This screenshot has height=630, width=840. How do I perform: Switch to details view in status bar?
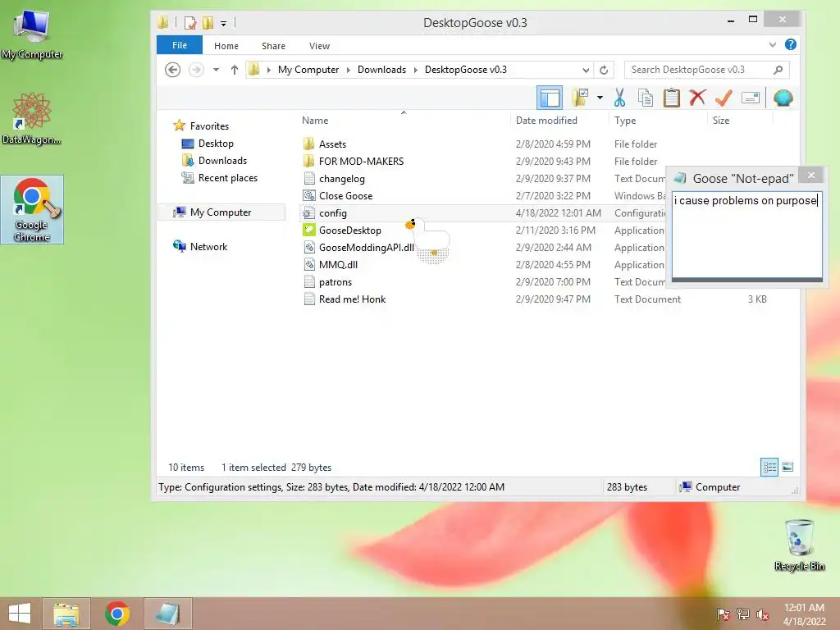(769, 467)
